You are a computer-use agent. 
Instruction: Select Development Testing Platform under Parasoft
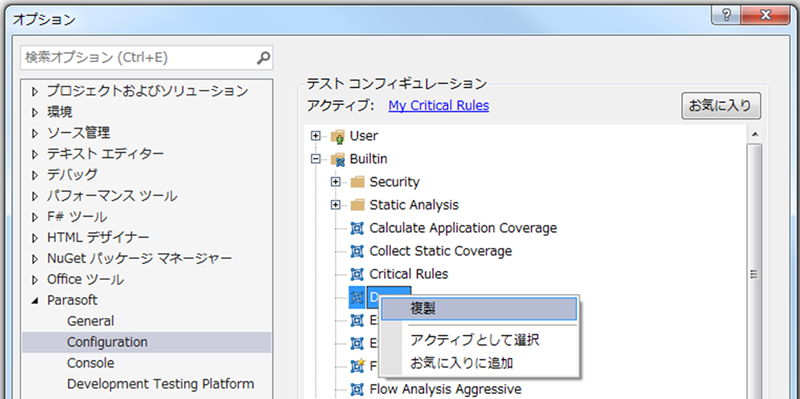161,384
